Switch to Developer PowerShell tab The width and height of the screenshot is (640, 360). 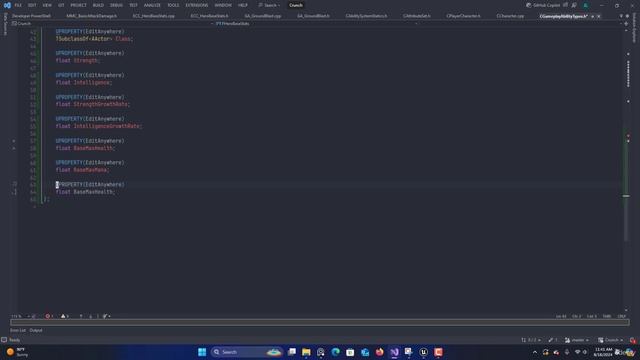[x=31, y=16]
